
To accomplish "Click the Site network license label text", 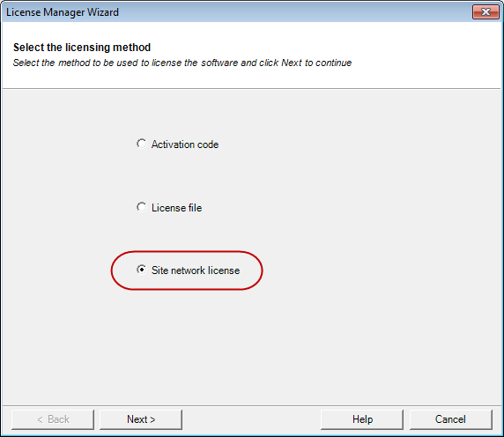I will (x=196, y=270).
